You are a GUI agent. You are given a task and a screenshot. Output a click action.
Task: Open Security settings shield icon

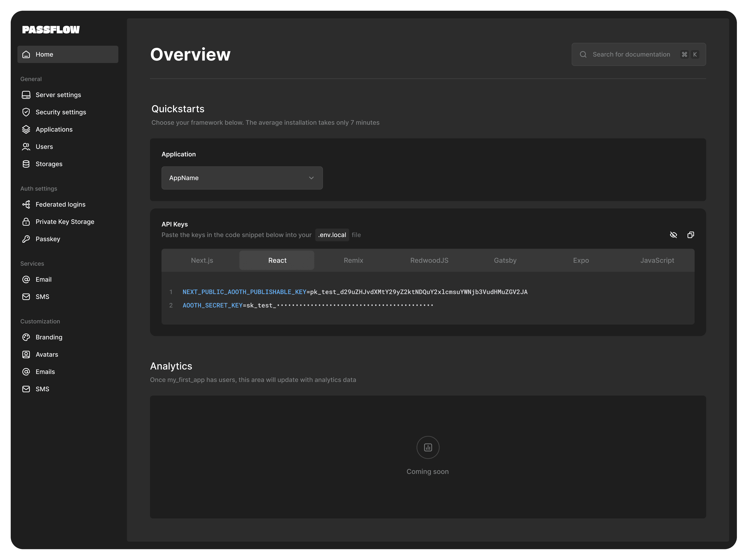[x=26, y=112]
